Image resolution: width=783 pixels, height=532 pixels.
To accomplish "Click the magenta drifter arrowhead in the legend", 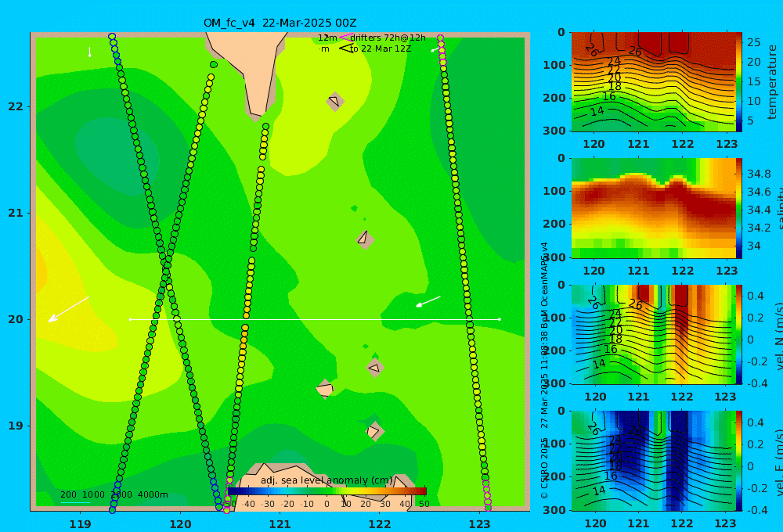I will tap(345, 38).
